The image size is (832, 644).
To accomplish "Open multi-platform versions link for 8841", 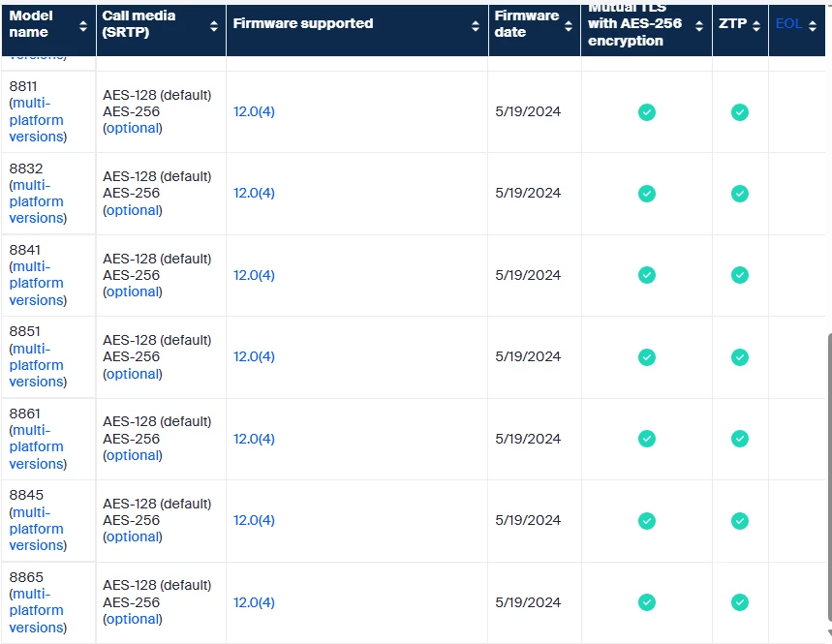I will point(37,284).
